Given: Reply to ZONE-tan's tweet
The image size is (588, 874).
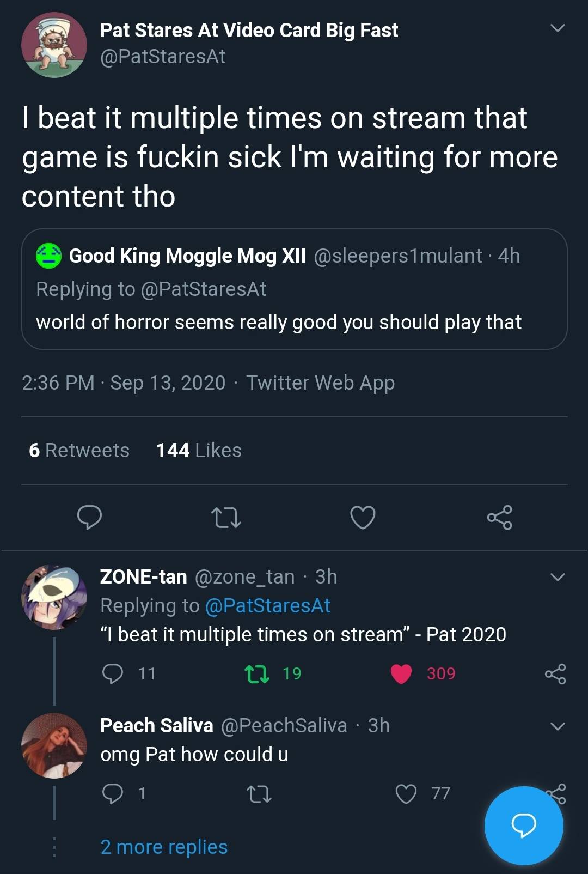Looking at the screenshot, I should click(113, 673).
